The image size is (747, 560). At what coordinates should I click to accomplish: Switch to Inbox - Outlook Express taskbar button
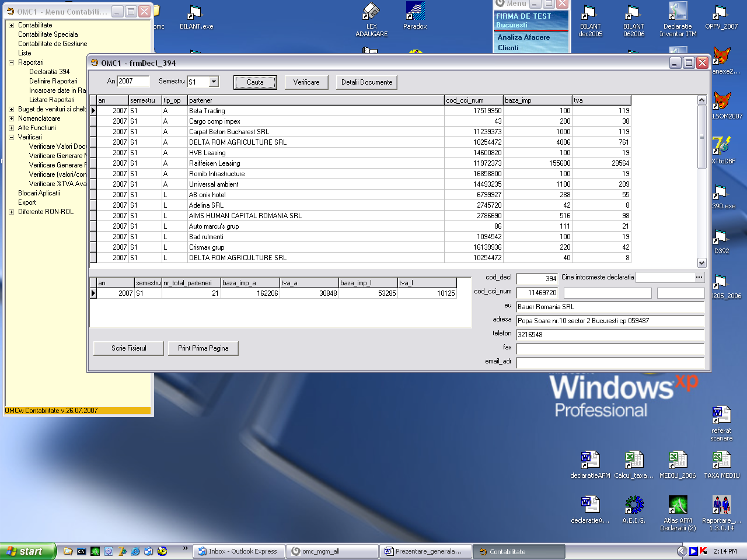pos(239,551)
